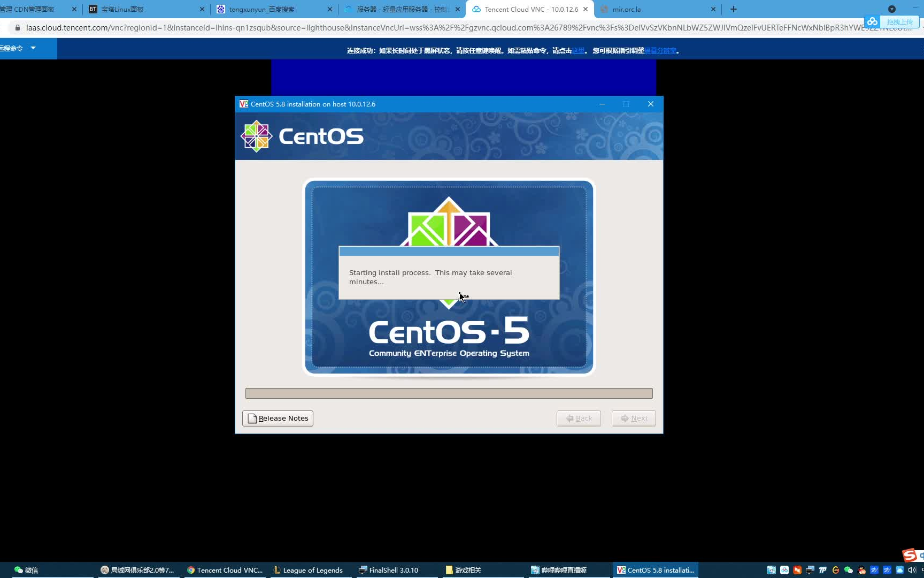Click the yellow G tray icon
924x578 pixels.
836,570
